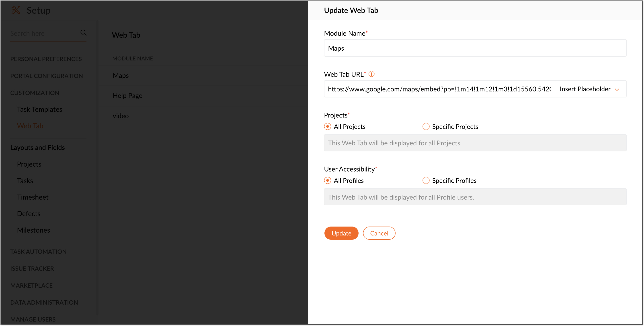
Task: Click the Web Tab URL info icon
Action: [371, 74]
